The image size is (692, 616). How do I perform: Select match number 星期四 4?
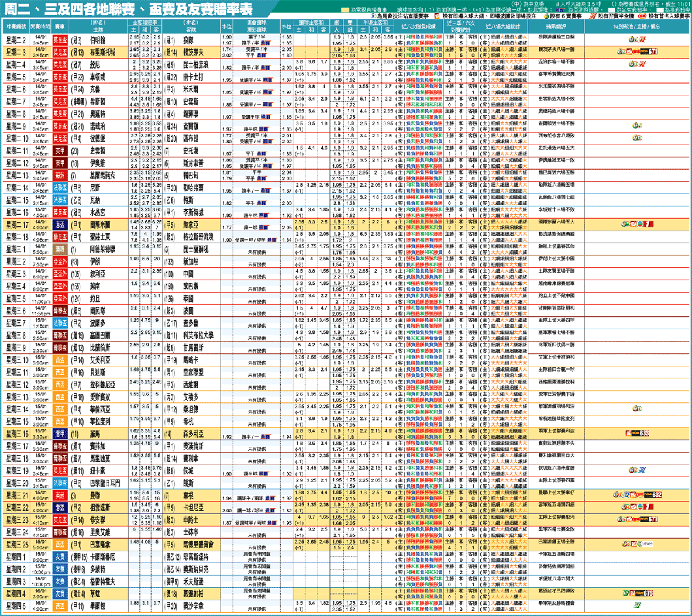16,594
